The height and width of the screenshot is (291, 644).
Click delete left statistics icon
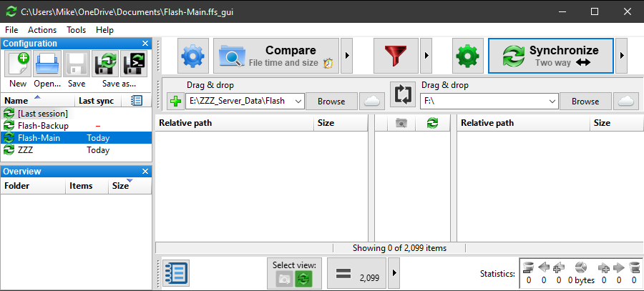coord(529,268)
